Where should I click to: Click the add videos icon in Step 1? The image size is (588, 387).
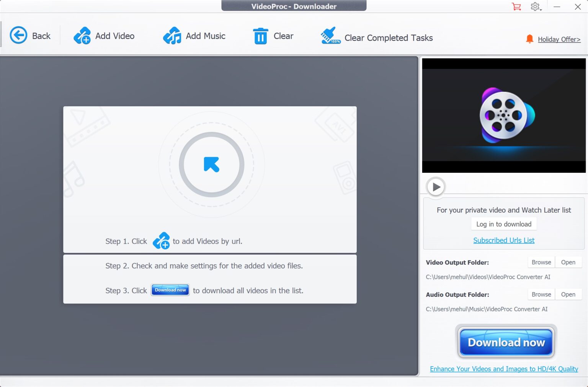pyautogui.click(x=162, y=241)
